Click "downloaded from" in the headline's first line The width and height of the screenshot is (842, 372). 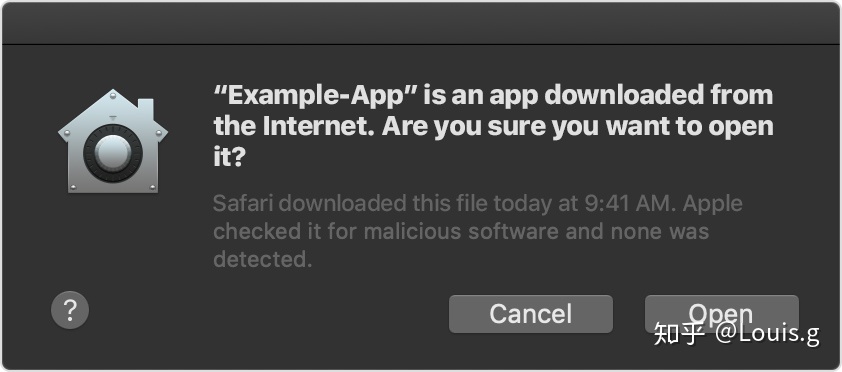[659, 97]
